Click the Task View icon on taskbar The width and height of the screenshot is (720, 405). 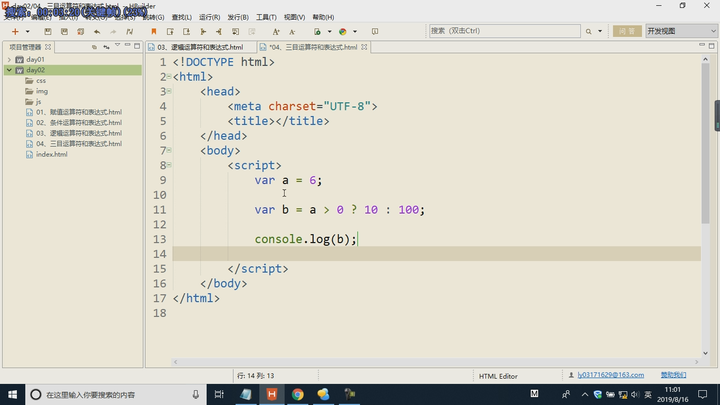pyautogui.click(x=219, y=394)
